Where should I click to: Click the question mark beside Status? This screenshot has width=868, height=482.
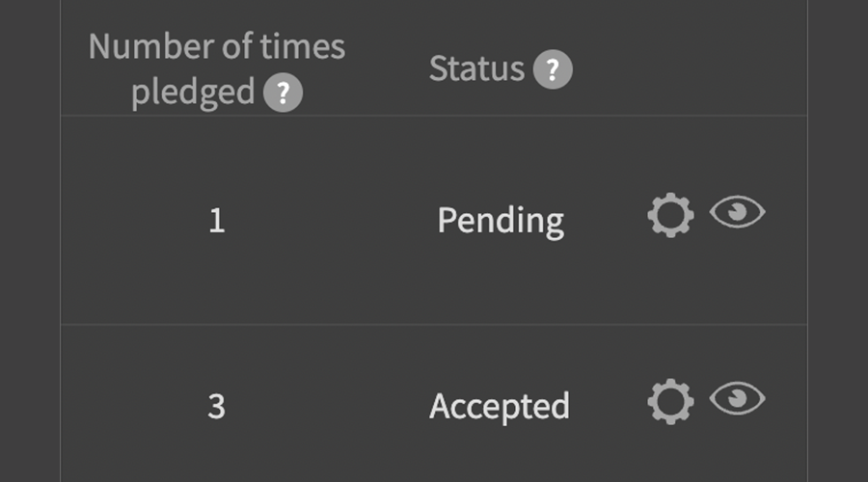tap(553, 69)
